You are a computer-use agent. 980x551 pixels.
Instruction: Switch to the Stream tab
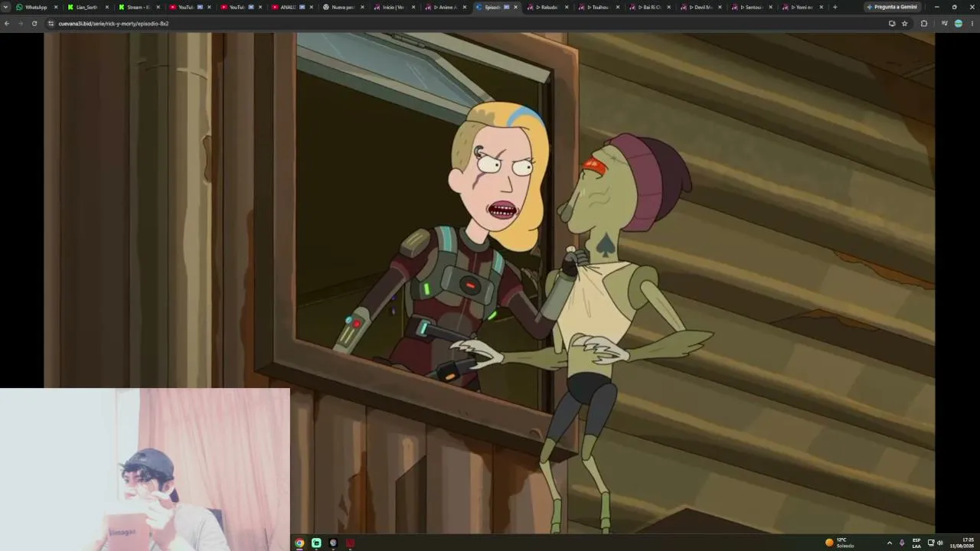[x=137, y=7]
